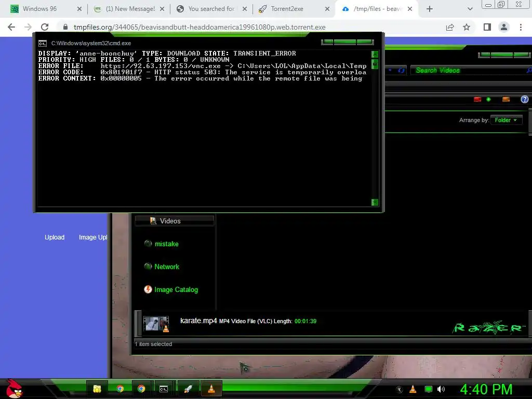This screenshot has height=399, width=532.
Task: Go forward in Chrome
Action: pos(28,27)
